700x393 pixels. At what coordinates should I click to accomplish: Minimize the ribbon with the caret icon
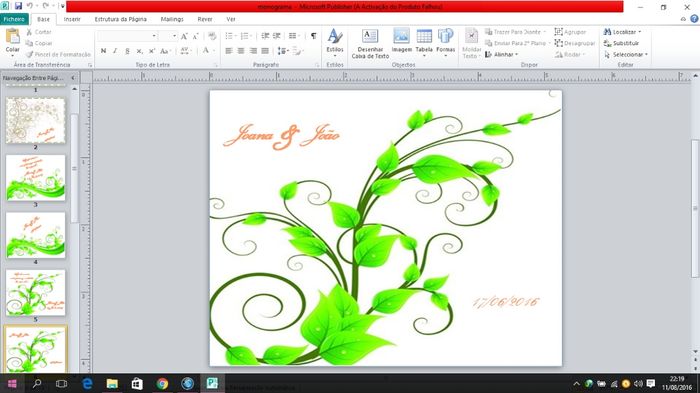point(683,19)
